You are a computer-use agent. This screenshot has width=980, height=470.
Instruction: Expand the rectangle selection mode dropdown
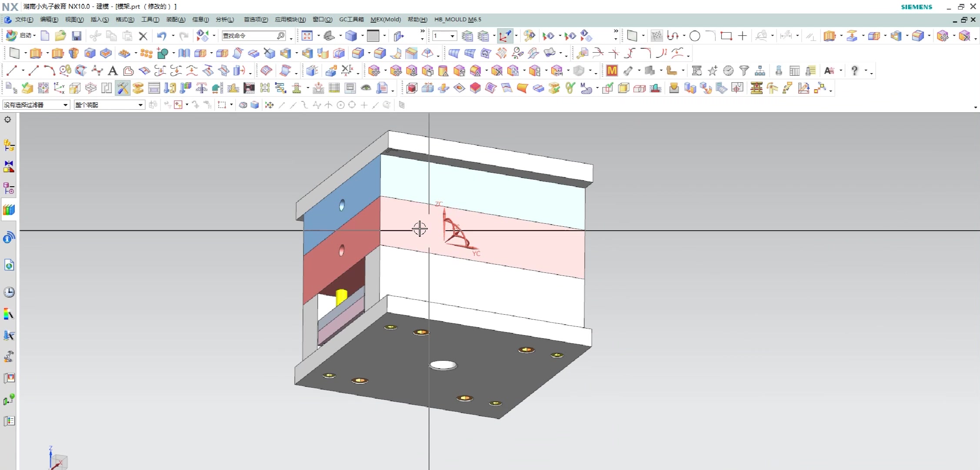point(231,105)
